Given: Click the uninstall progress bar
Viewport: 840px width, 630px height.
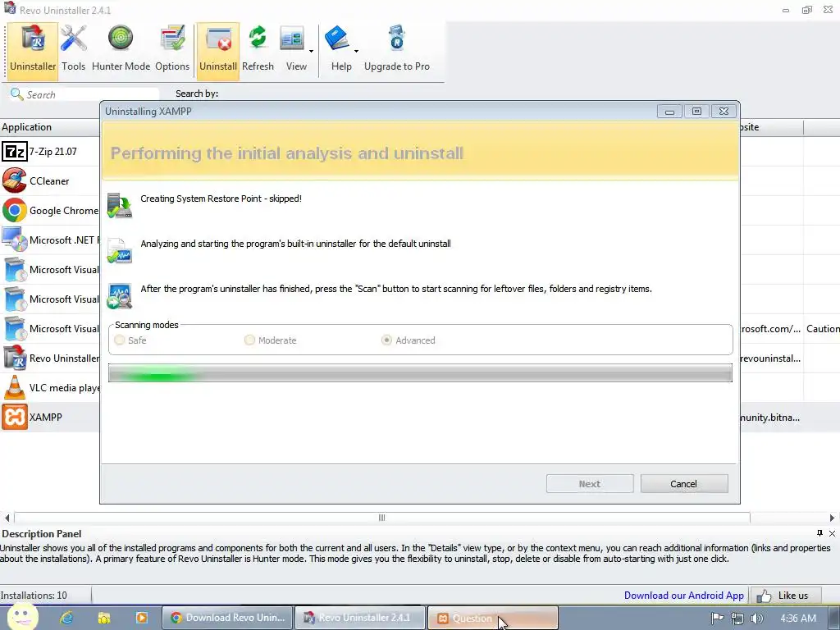Looking at the screenshot, I should click(420, 373).
